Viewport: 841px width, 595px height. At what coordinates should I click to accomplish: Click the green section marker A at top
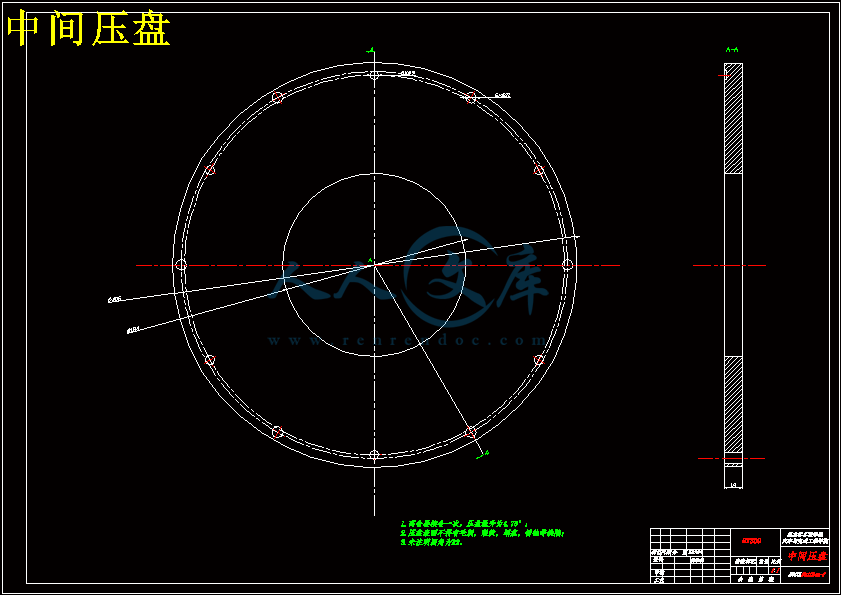[371, 50]
